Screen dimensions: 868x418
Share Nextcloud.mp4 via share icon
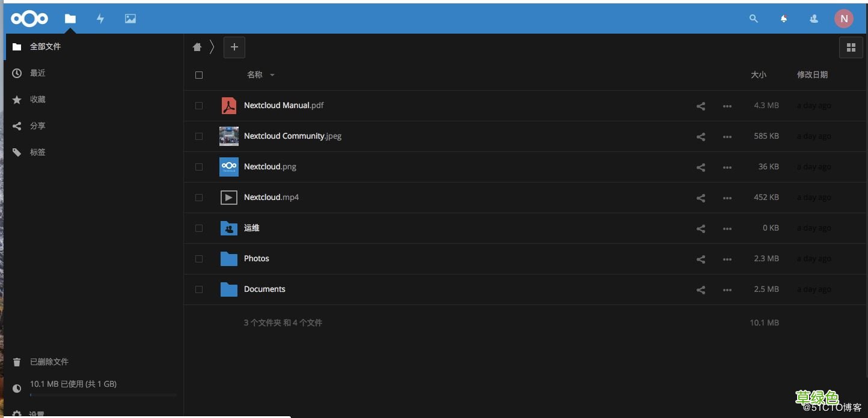[701, 198]
